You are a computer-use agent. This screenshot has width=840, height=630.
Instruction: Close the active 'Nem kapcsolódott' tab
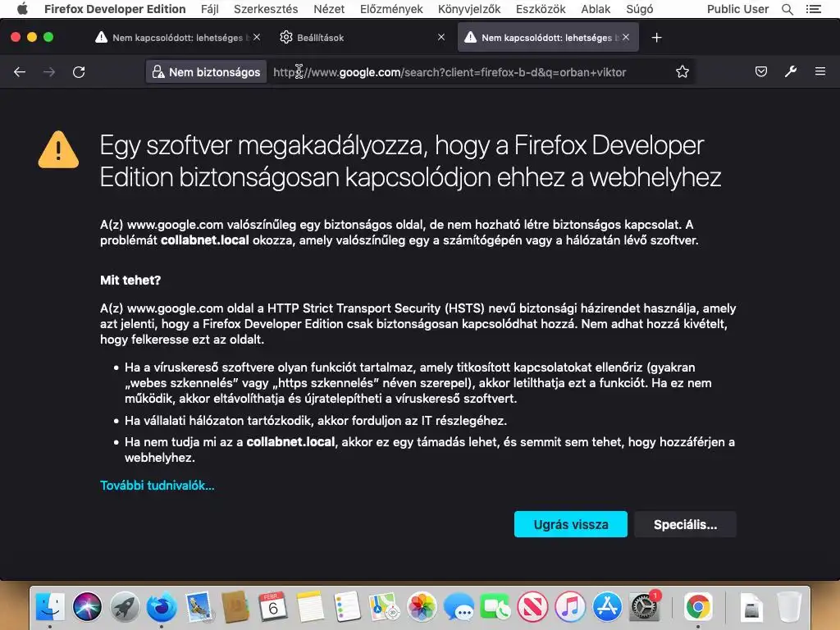click(626, 38)
